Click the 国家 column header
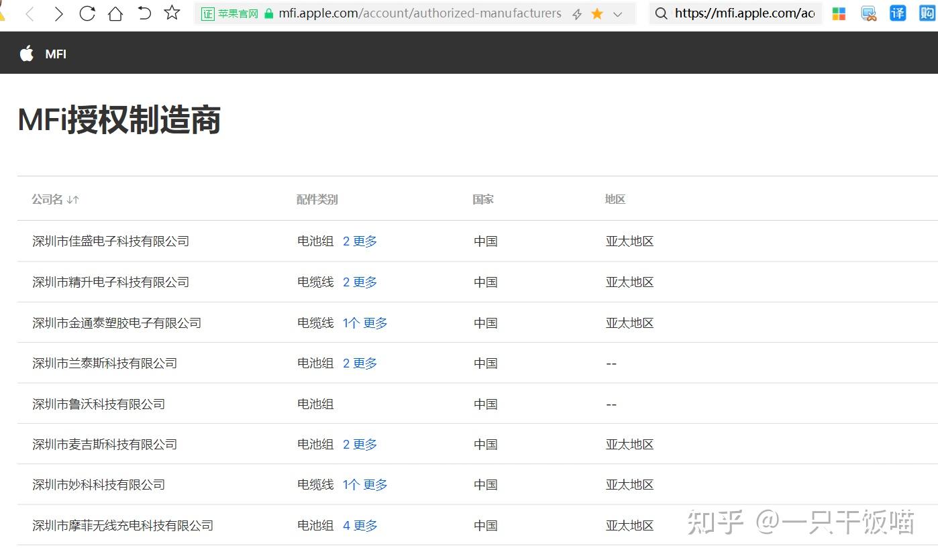938x560 pixels. pyautogui.click(x=483, y=199)
